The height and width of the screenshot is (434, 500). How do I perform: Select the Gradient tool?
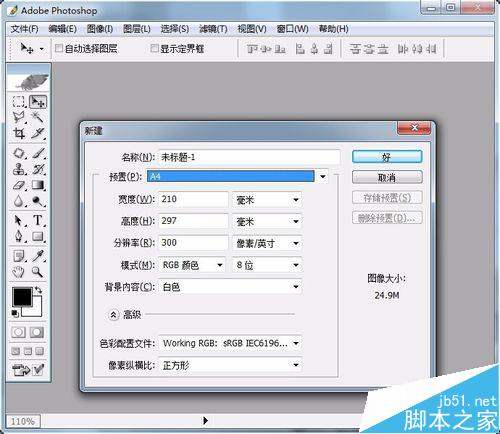click(38, 185)
